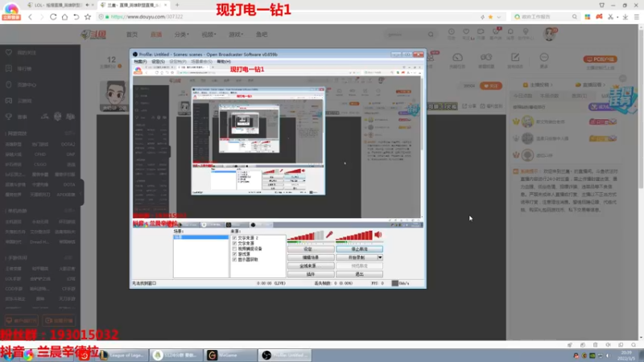Enable the 视频捕捉设备 source checkbox

(234, 249)
